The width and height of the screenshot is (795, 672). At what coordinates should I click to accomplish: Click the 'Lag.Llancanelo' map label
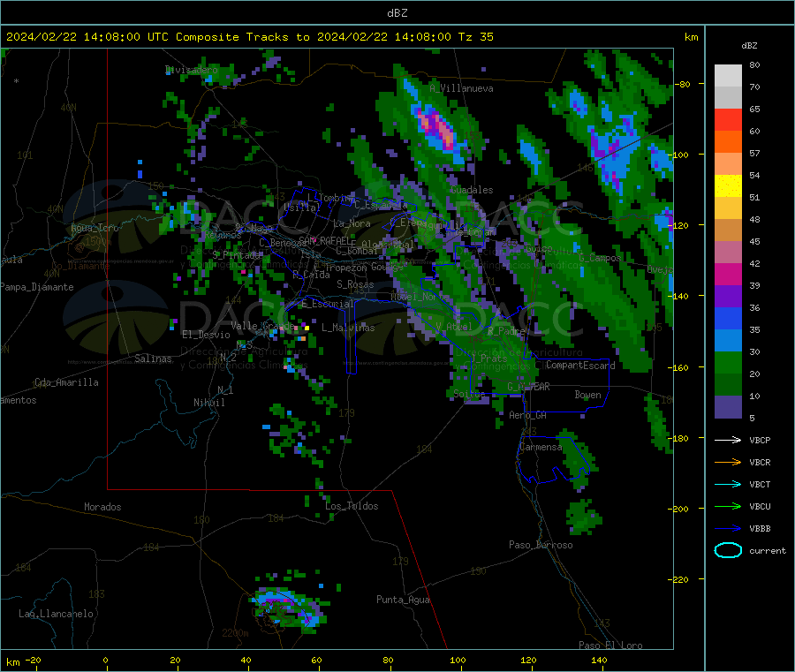click(56, 614)
